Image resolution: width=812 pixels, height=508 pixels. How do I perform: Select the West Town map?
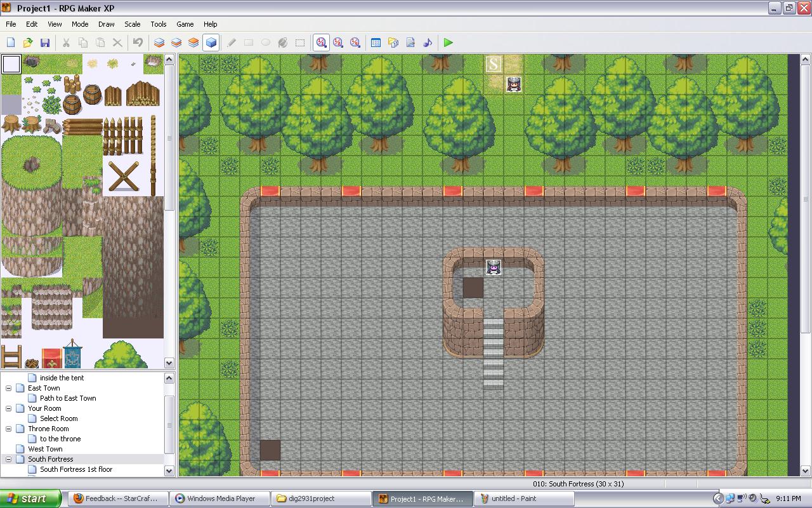pyautogui.click(x=45, y=449)
